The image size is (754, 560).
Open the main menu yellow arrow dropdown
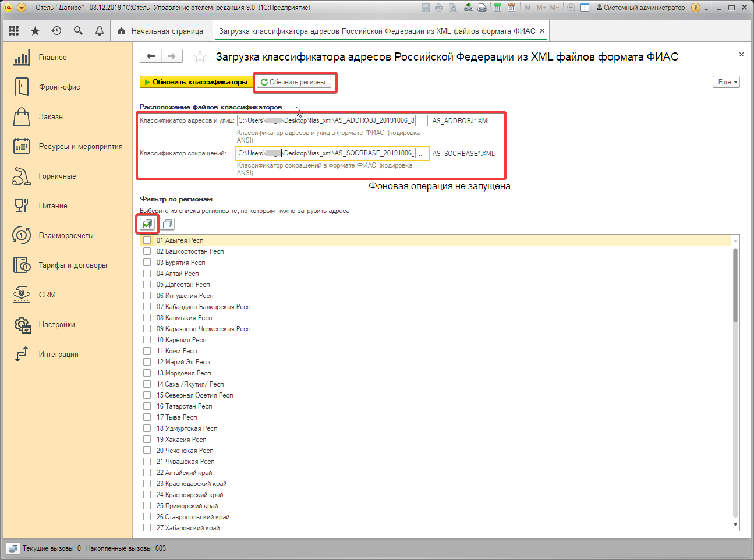(22, 8)
